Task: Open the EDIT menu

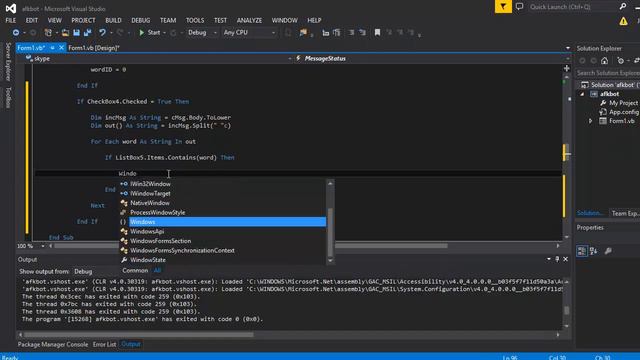Action: pyautogui.click(x=31, y=20)
